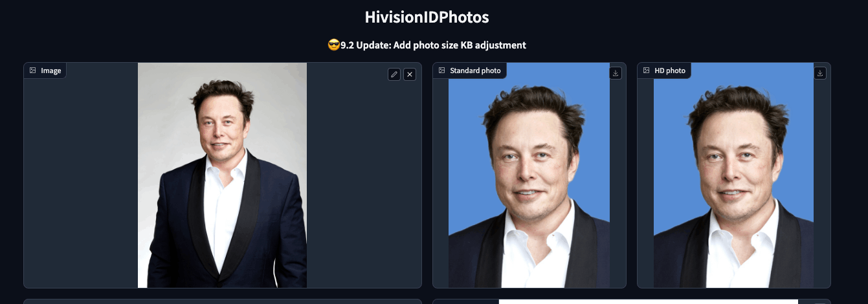
Task: Download the Standard photo result
Action: [616, 73]
